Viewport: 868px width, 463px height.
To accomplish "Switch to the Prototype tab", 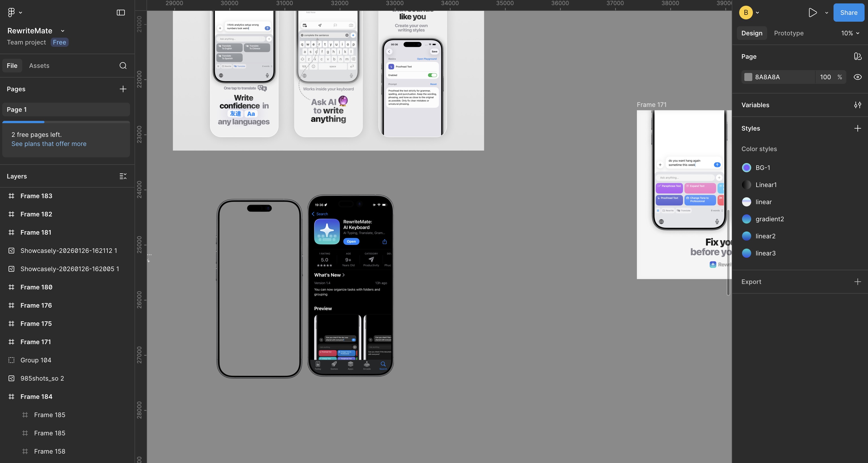I will (788, 33).
